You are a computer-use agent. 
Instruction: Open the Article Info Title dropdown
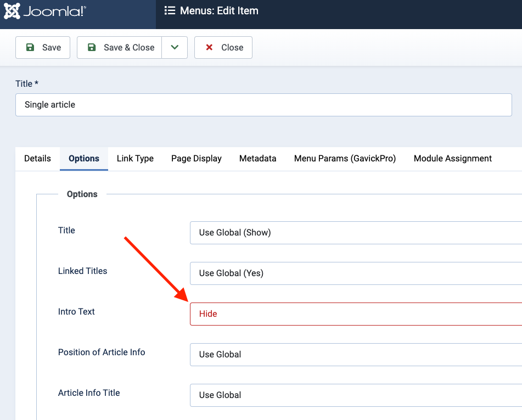tap(356, 395)
